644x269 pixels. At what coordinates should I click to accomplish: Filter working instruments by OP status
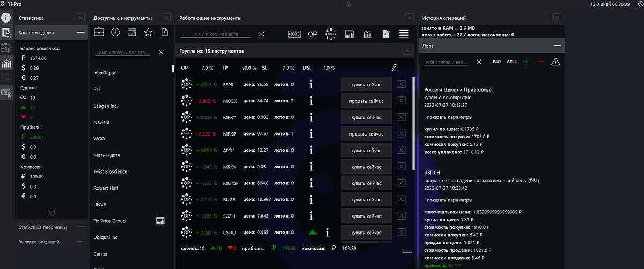(x=312, y=34)
